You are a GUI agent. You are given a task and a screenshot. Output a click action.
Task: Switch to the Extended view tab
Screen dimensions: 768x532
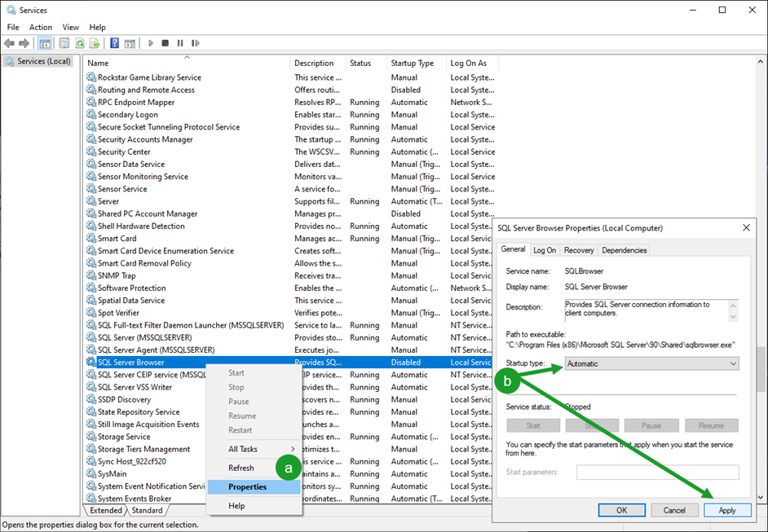(x=106, y=511)
